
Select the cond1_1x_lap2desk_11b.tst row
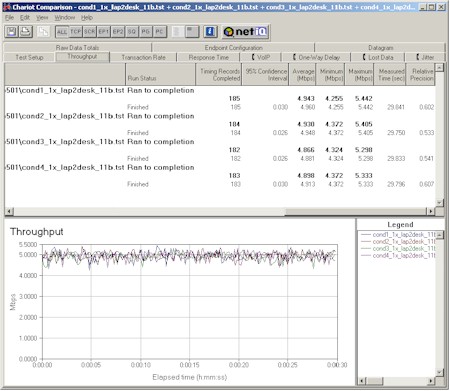(x=220, y=90)
